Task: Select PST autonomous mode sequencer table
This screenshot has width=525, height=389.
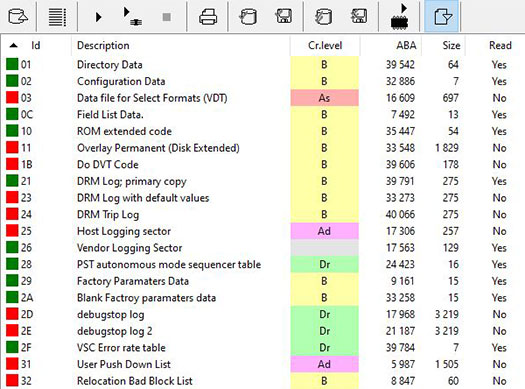Action: [169, 264]
